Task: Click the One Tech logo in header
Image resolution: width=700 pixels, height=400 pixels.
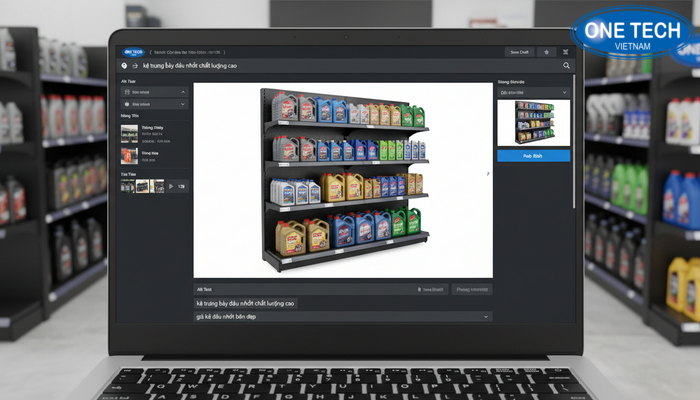Action: (x=132, y=52)
